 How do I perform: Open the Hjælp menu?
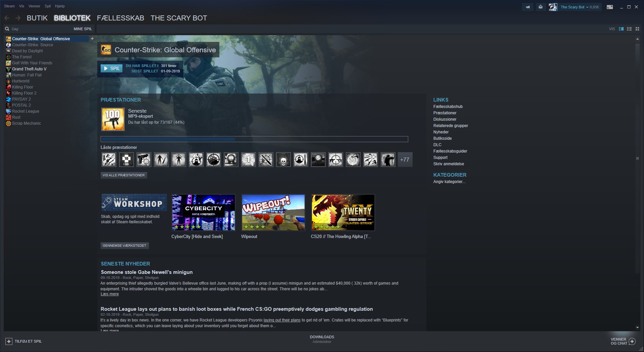coord(60,6)
